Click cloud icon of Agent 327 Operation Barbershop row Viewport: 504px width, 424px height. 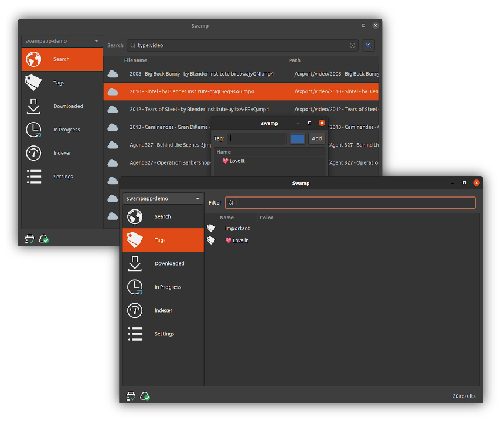click(x=113, y=163)
